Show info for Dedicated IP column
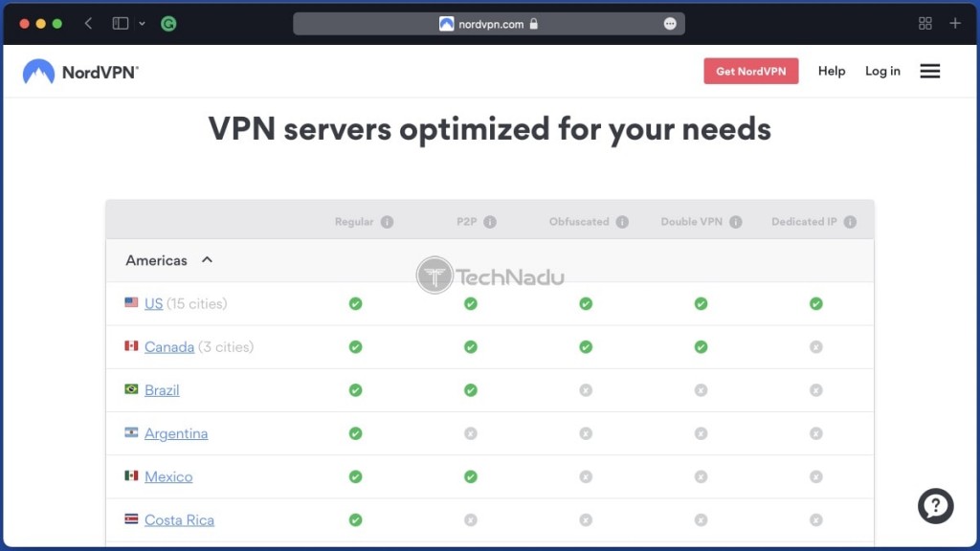 point(850,222)
